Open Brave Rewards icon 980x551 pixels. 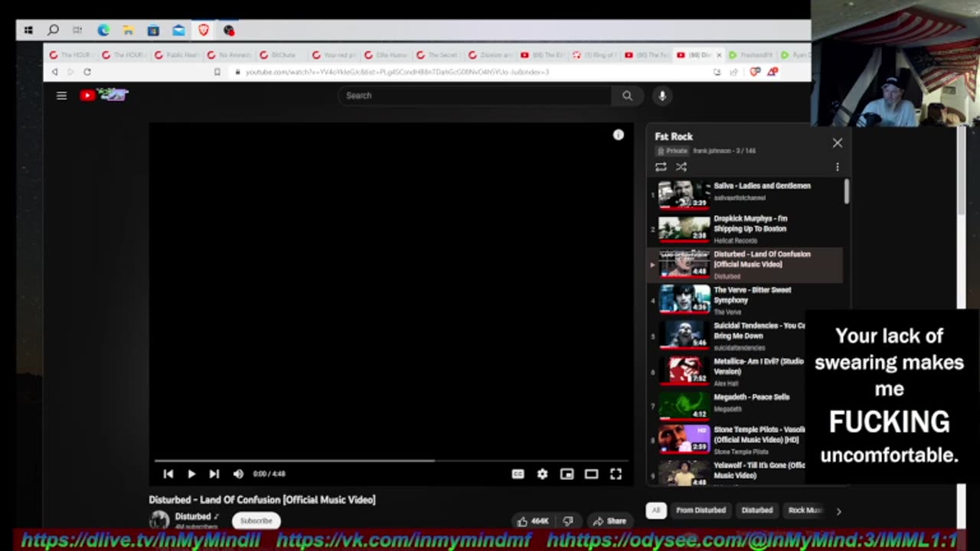click(x=772, y=72)
